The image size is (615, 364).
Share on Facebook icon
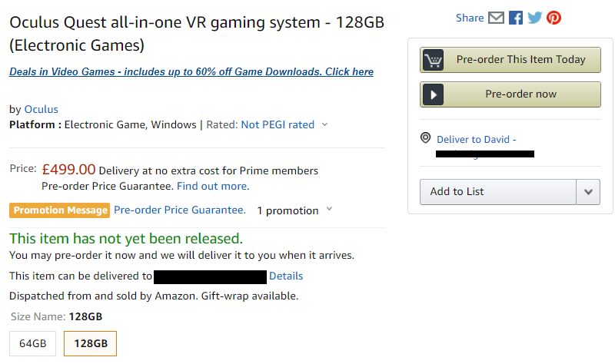(516, 18)
